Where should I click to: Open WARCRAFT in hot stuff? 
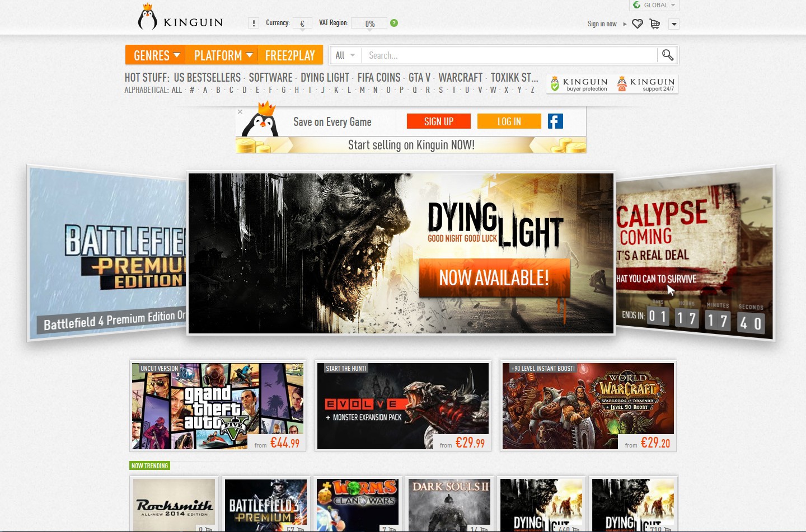click(x=460, y=78)
